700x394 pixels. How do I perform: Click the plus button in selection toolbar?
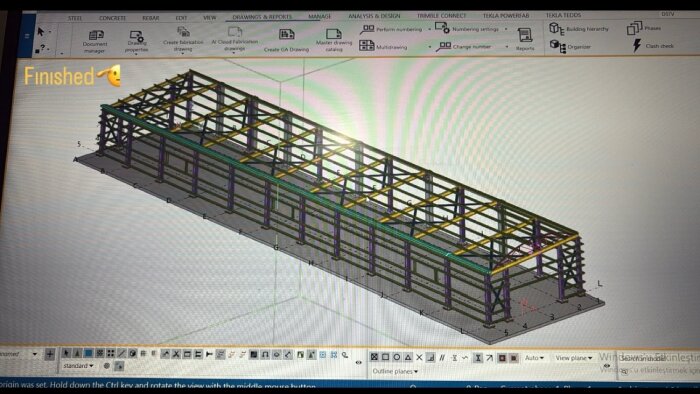tap(50, 354)
